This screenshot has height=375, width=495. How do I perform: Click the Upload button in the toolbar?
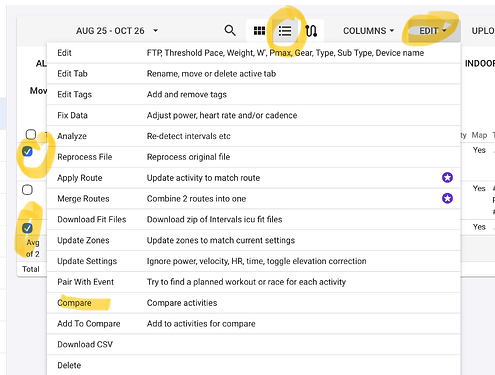(483, 31)
